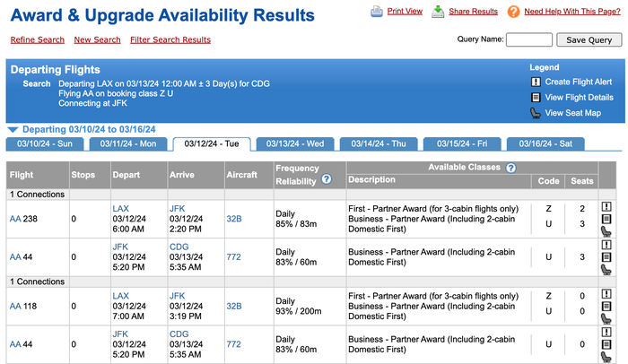View seat map for first AA 44 row
Screen dimensions: 628x364
point(606,270)
